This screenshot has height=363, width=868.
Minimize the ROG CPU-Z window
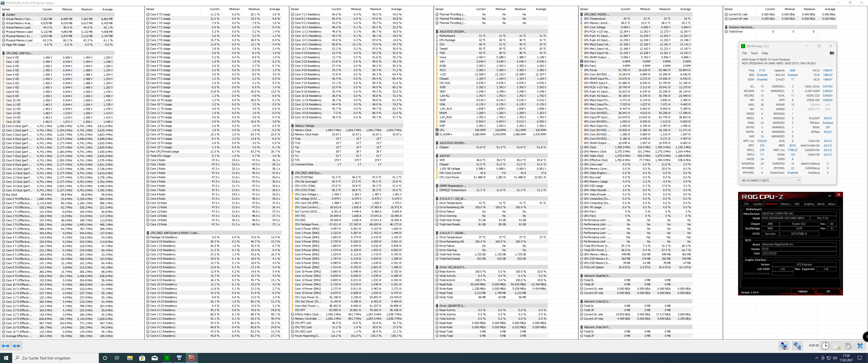point(829,195)
